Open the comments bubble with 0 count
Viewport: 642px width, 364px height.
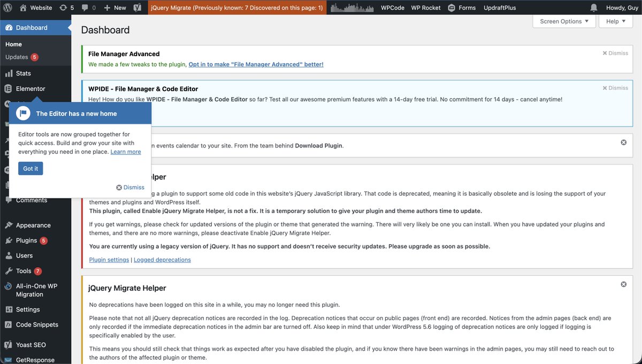point(89,7)
